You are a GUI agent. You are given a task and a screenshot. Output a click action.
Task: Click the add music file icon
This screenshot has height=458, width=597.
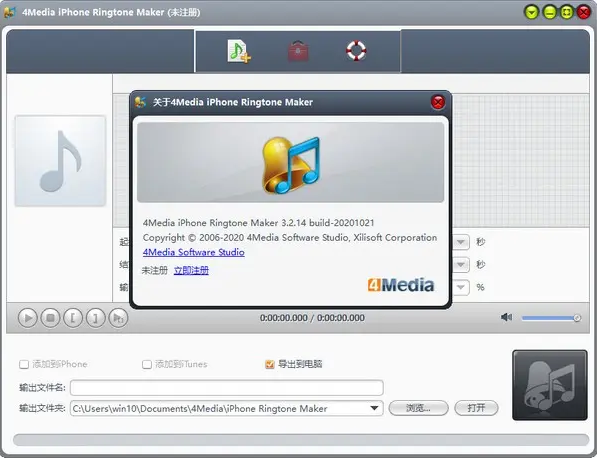tap(239, 51)
